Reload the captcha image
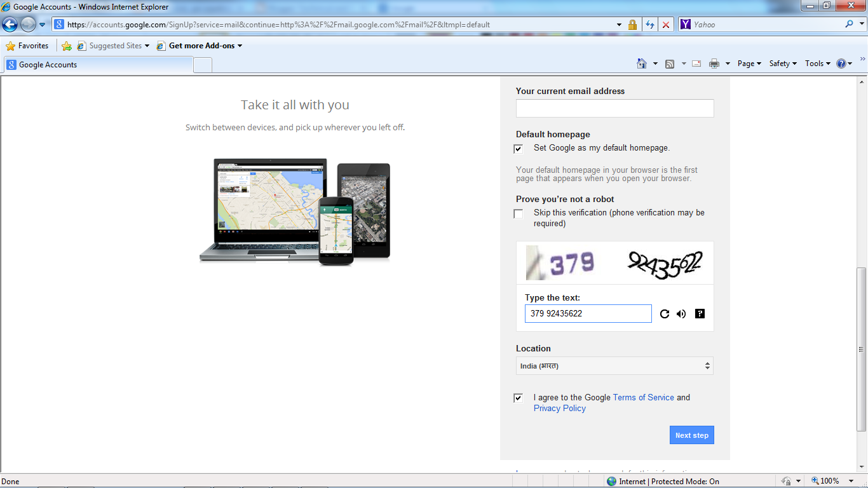868x488 pixels. (x=665, y=313)
